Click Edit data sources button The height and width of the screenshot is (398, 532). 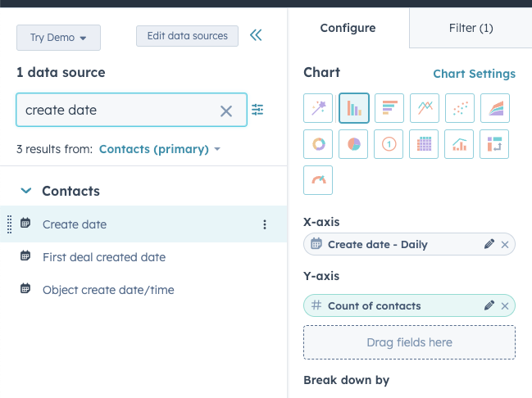187,35
